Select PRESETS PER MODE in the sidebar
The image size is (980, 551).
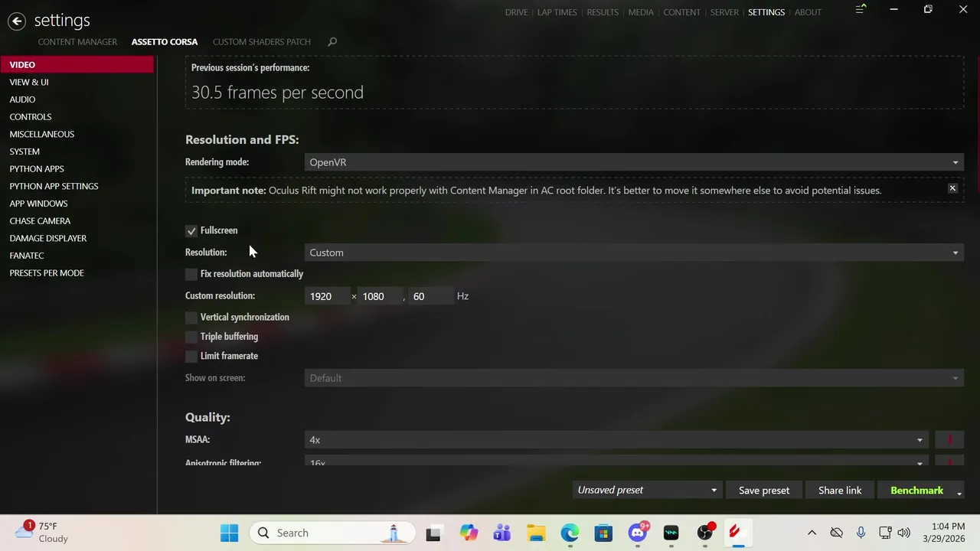click(77, 273)
